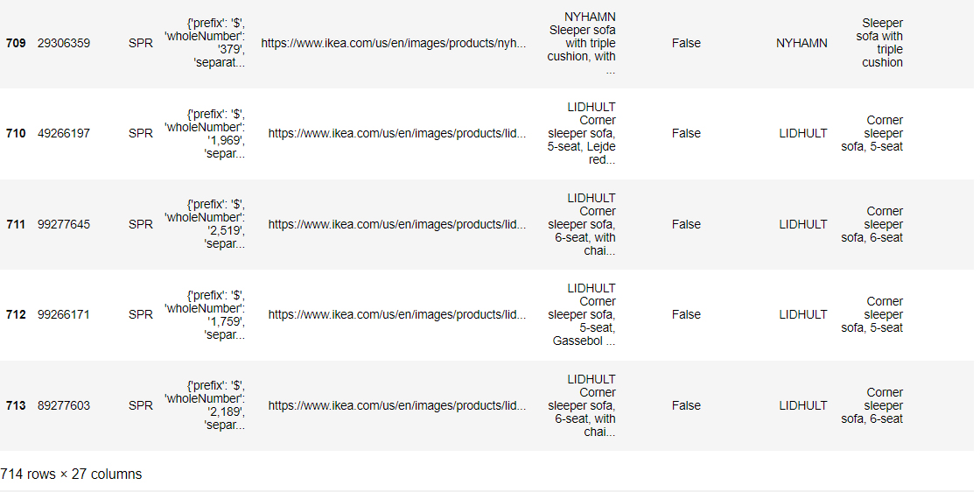
Task: Open image URL in row 712
Action: point(397,315)
